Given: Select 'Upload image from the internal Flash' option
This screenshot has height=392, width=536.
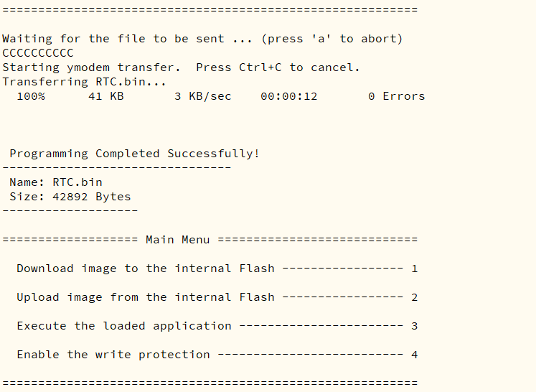Looking at the screenshot, I should click(146, 297).
